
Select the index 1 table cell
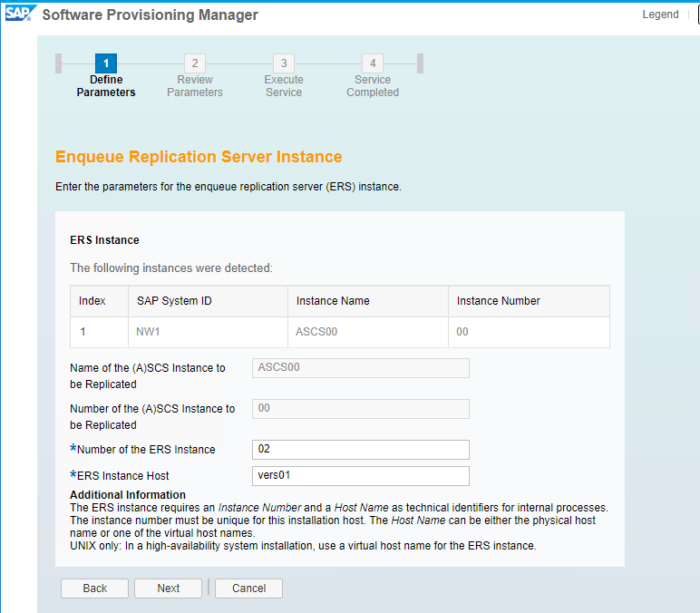pyautogui.click(x=99, y=332)
